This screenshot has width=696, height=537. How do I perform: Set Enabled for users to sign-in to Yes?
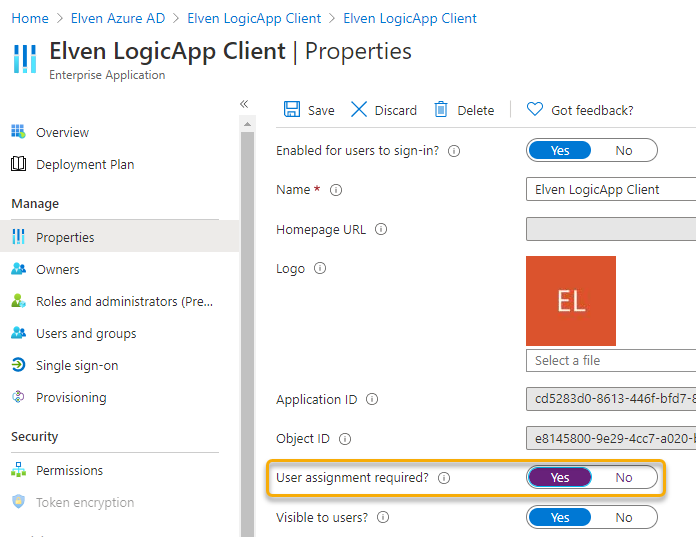pyautogui.click(x=560, y=150)
